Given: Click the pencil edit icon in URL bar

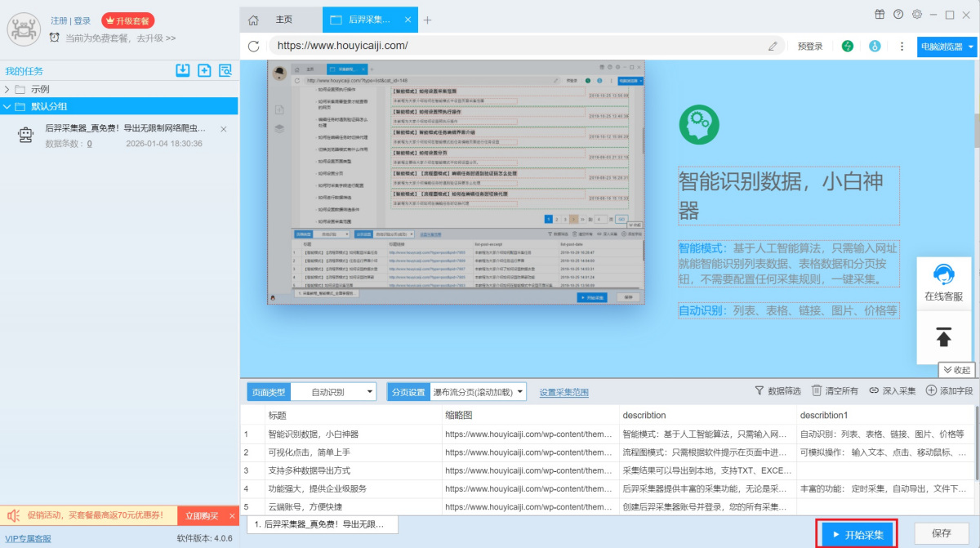Looking at the screenshot, I should click(773, 47).
